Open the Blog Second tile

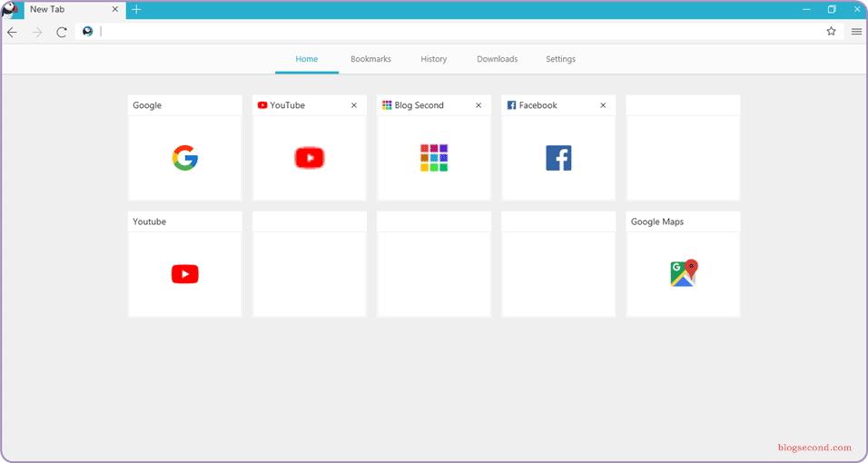coord(434,147)
